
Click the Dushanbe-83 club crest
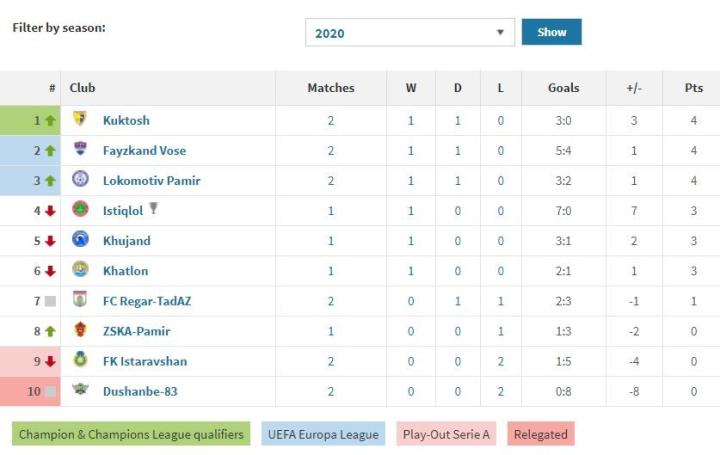[80, 391]
